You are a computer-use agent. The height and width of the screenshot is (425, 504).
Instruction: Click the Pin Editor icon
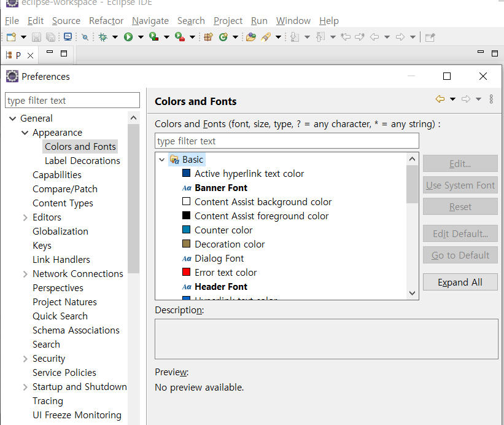430,37
